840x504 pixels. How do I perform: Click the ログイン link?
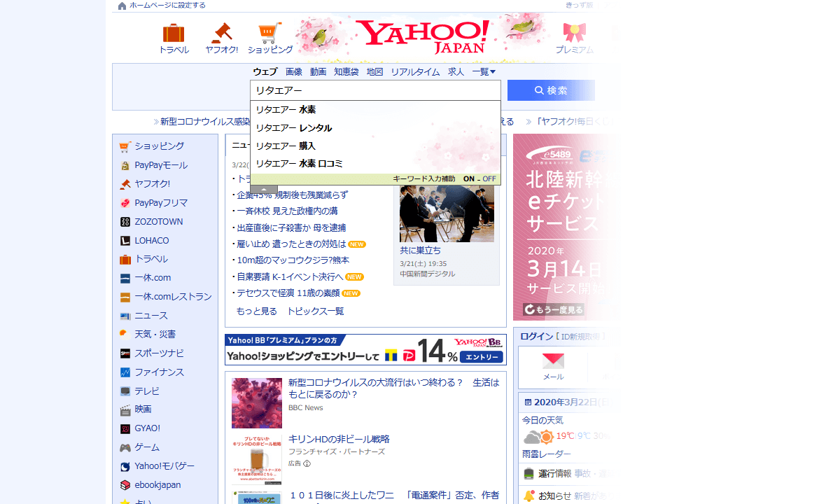click(537, 337)
